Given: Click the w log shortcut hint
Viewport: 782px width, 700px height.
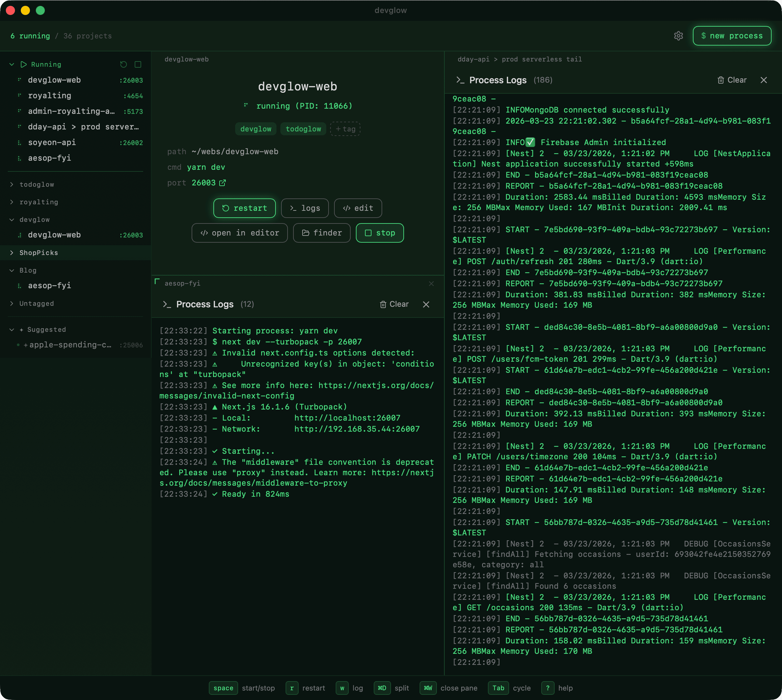Looking at the screenshot, I should pos(350,688).
